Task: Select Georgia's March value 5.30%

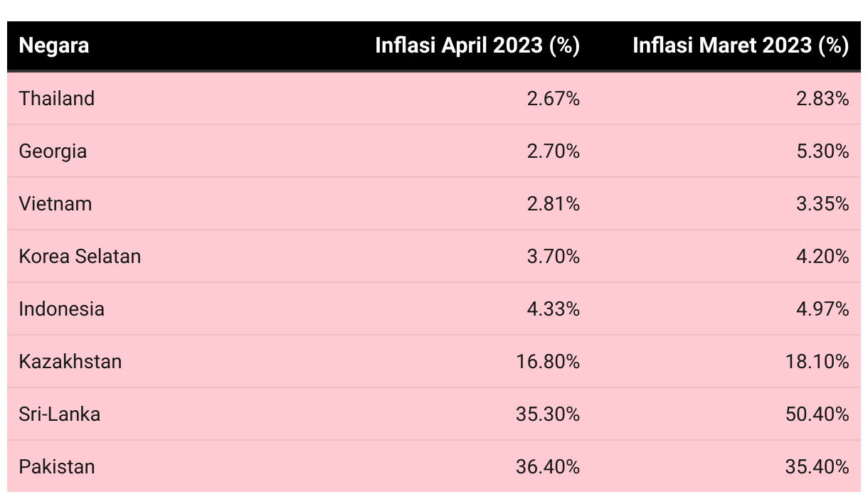Action: click(823, 151)
